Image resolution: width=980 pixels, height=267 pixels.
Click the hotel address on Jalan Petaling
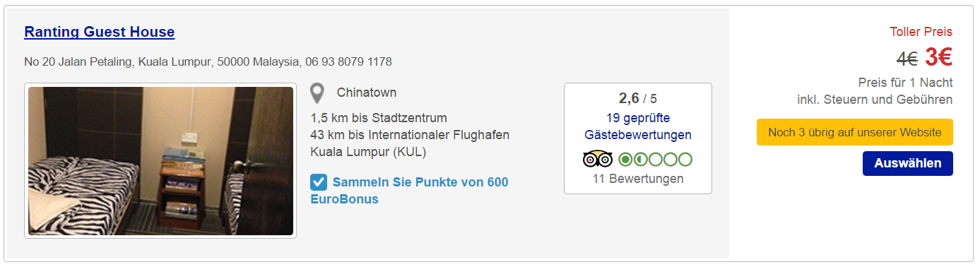(x=208, y=62)
